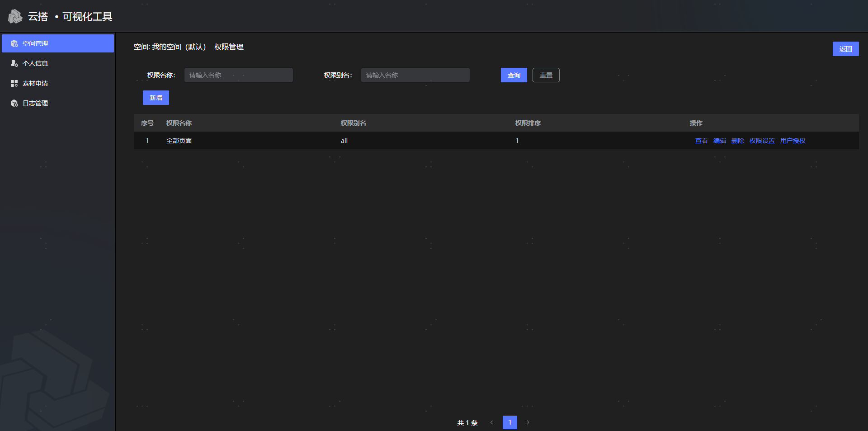
Task: Open 素材申请 menu item
Action: (35, 83)
